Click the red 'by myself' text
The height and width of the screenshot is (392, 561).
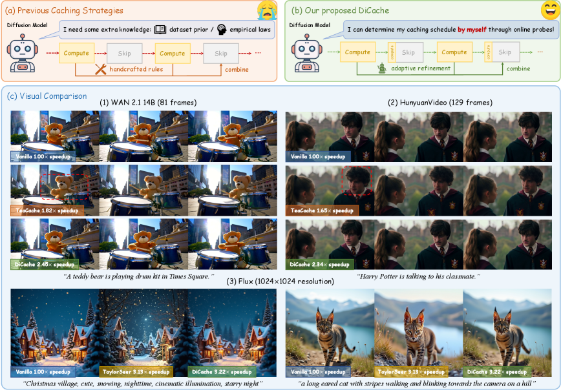[x=472, y=29]
